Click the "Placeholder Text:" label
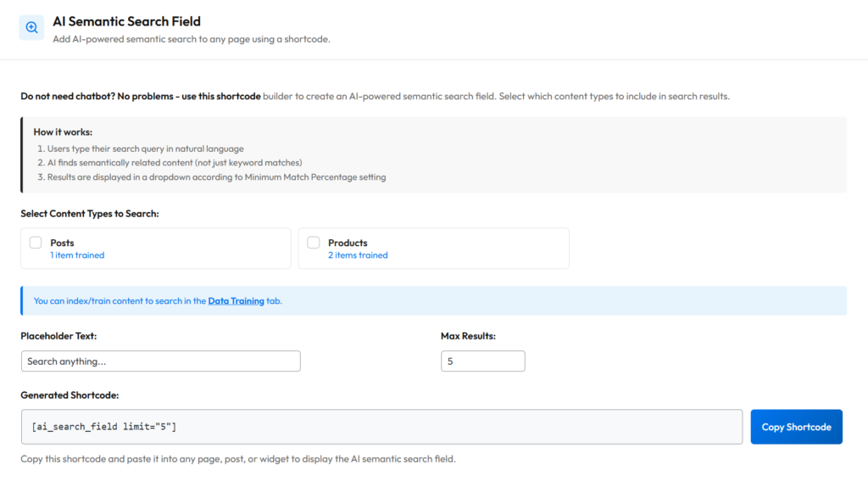868x487 pixels. tap(58, 336)
